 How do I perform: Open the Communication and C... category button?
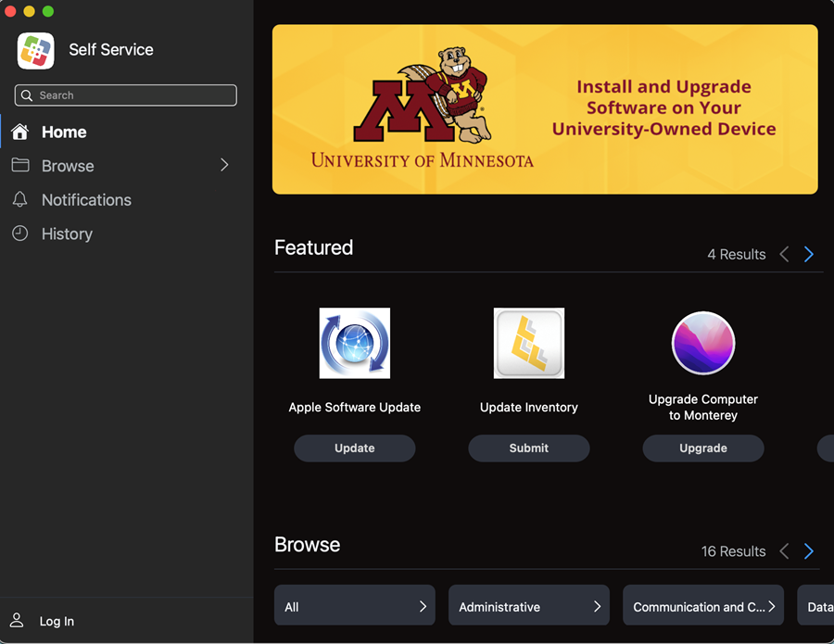(x=703, y=605)
